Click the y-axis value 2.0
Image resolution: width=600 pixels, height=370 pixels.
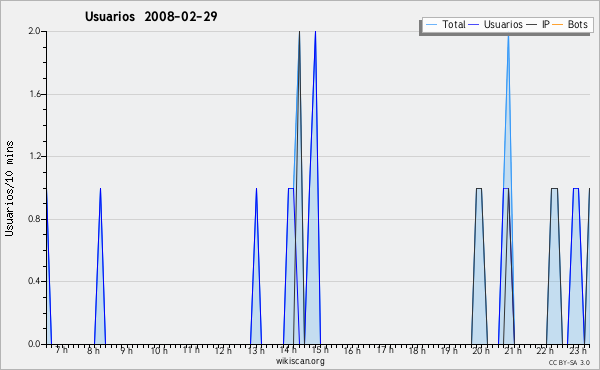35,31
